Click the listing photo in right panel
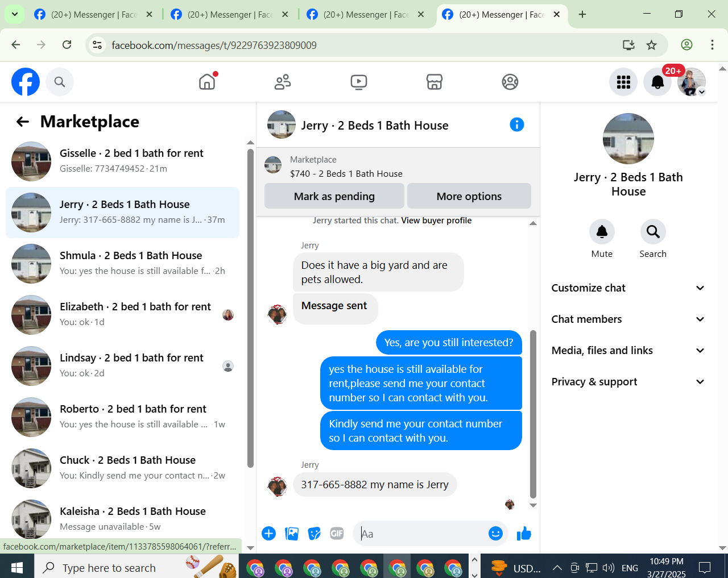The height and width of the screenshot is (578, 728). (628, 139)
